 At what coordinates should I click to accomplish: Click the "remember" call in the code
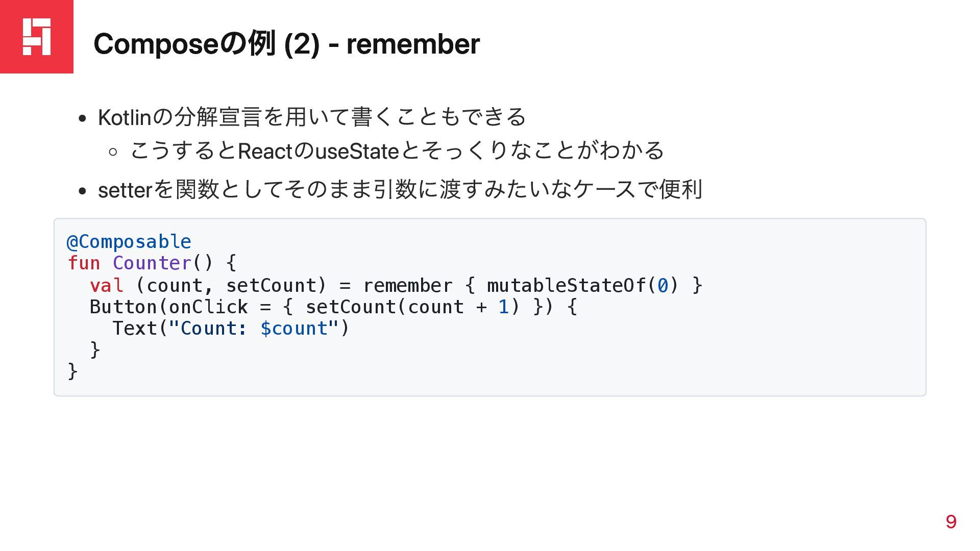[x=407, y=285]
